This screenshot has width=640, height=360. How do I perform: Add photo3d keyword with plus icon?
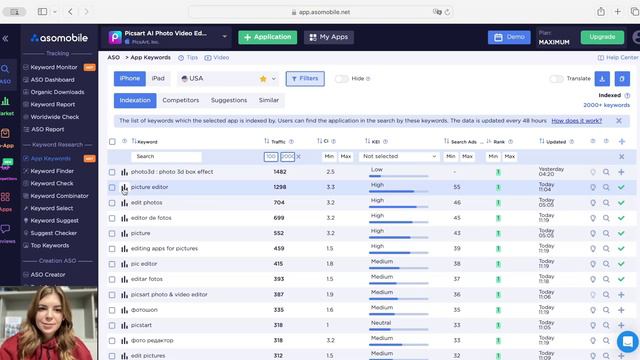621,172
